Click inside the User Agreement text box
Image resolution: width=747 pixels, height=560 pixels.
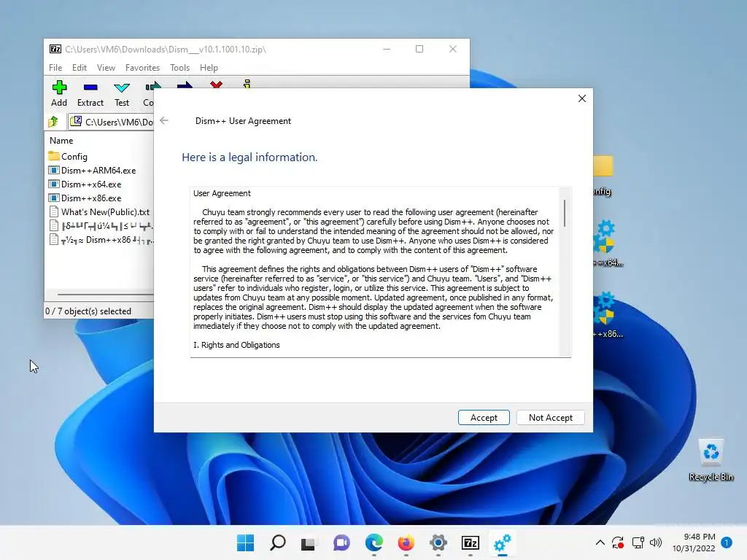[x=374, y=271]
